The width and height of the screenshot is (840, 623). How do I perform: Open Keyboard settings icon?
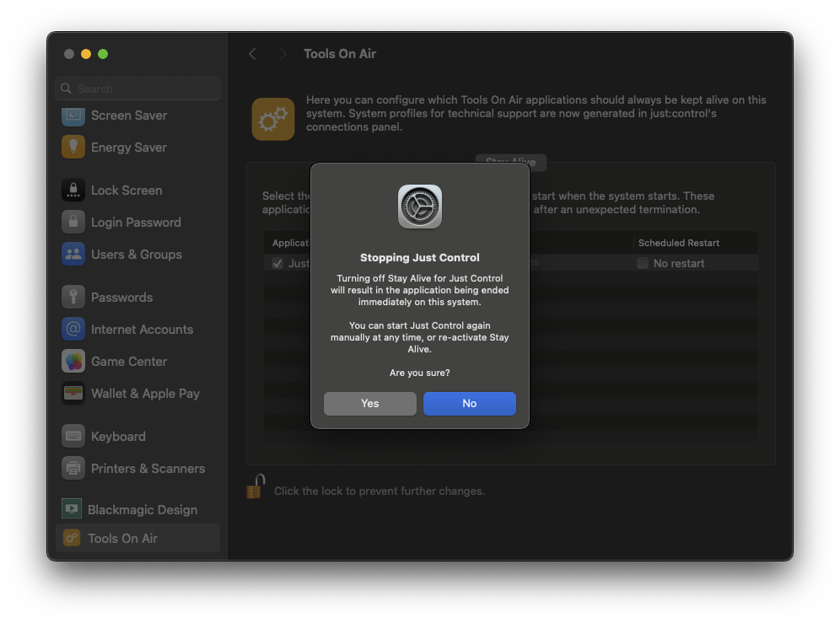[x=73, y=437]
